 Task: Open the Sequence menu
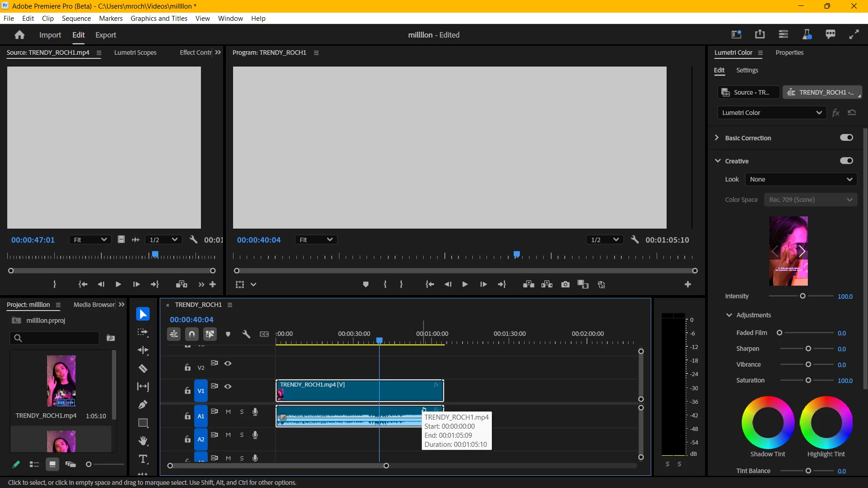[x=76, y=19]
